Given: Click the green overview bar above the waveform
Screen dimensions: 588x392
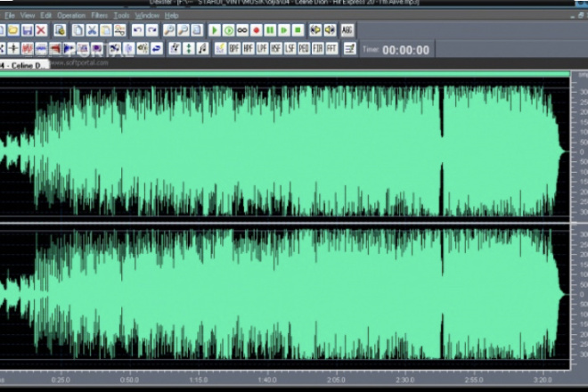Looking at the screenshot, I should pyautogui.click(x=284, y=74).
